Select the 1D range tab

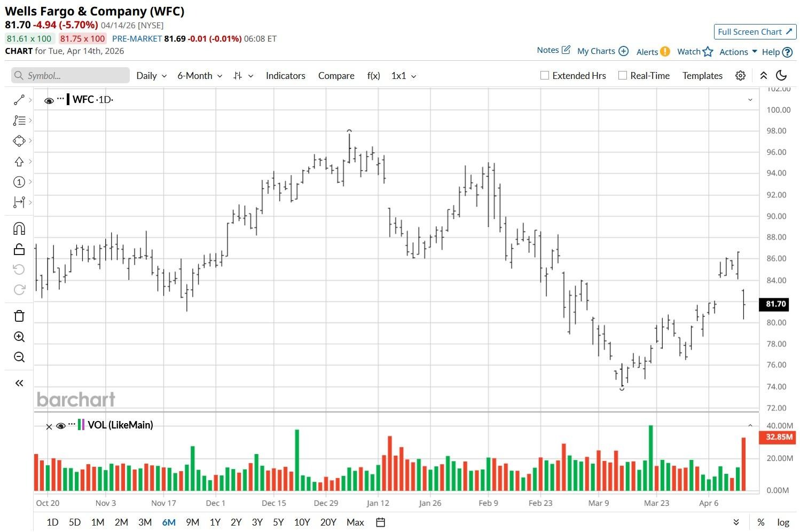coord(52,522)
